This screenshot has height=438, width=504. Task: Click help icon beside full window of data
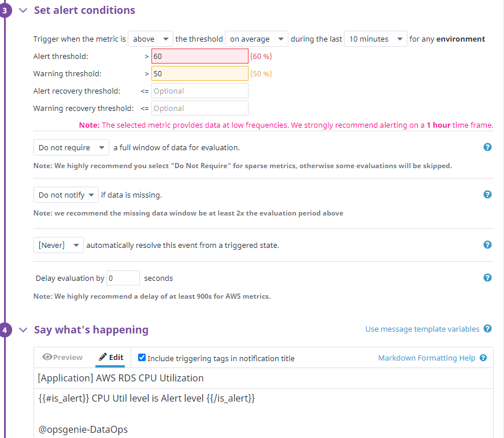tap(487, 147)
